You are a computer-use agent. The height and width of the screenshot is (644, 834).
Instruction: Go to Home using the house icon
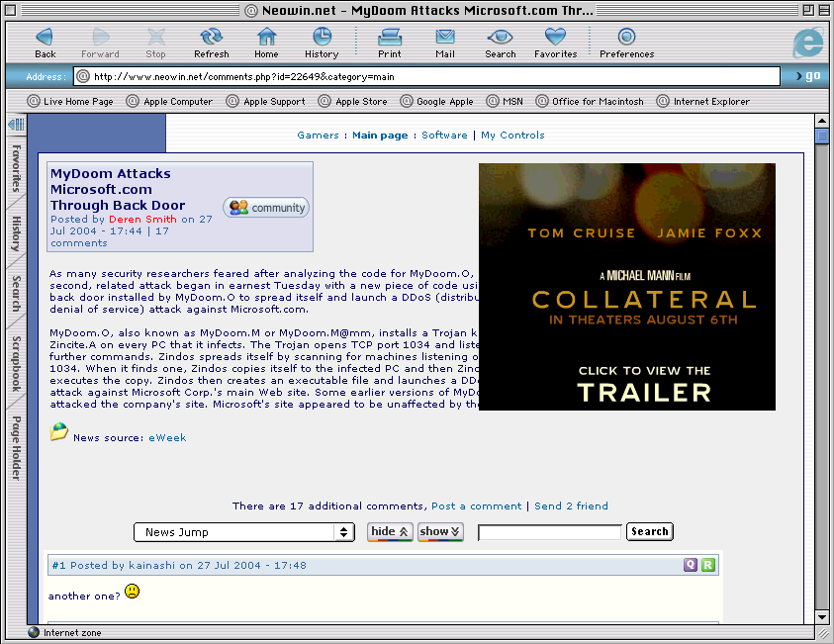pyautogui.click(x=266, y=37)
